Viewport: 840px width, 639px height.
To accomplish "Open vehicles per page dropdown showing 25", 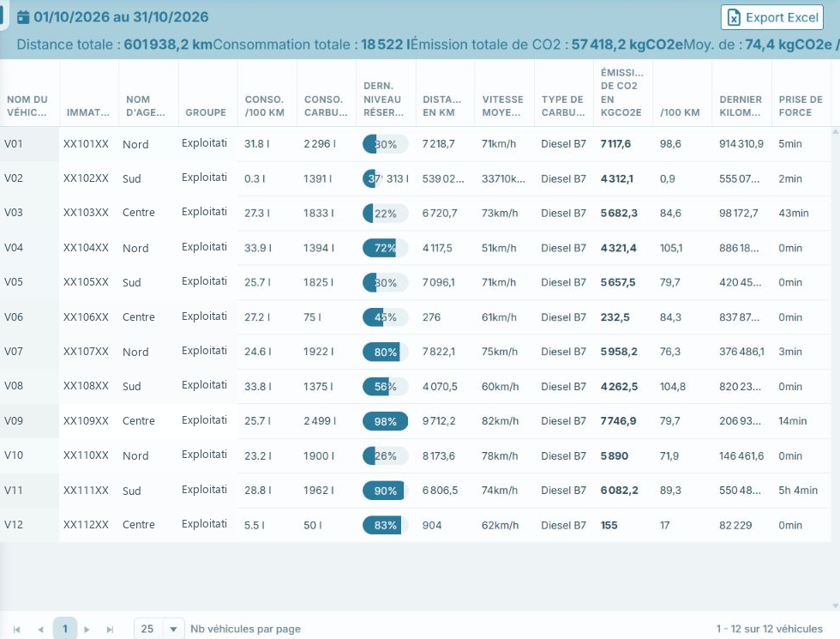I will pyautogui.click(x=159, y=629).
